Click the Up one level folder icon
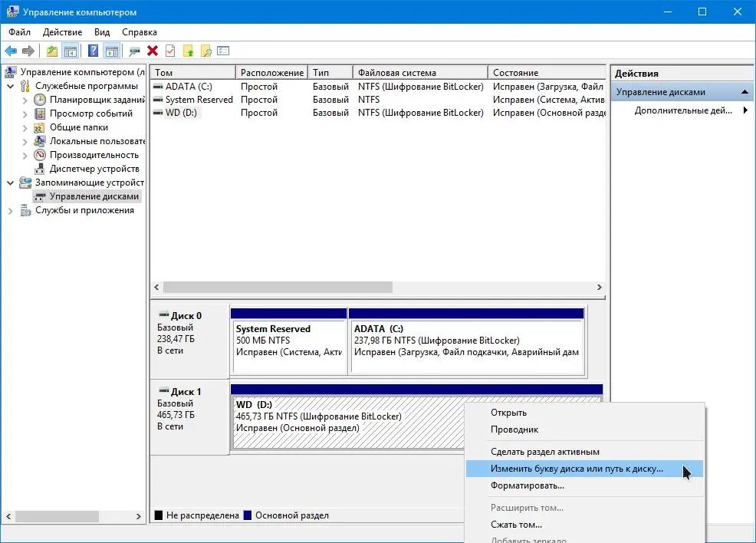 [52, 51]
